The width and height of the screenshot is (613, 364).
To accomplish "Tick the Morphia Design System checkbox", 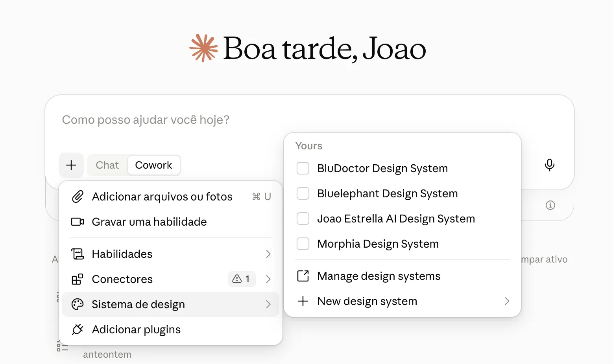I will coord(303,244).
